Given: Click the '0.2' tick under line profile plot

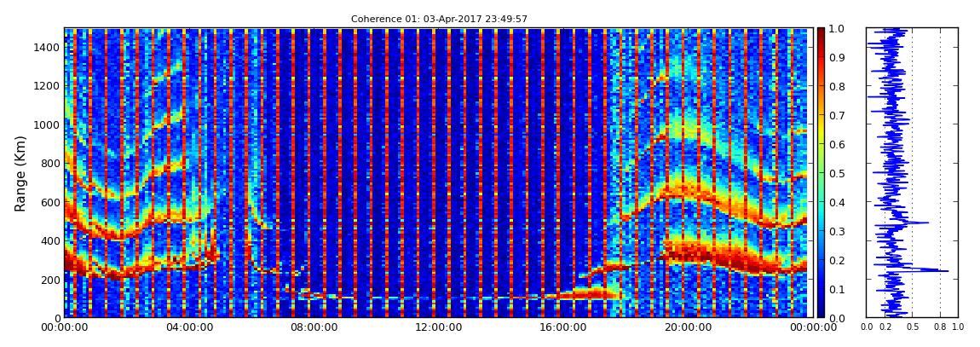Looking at the screenshot, I should pos(885,327).
